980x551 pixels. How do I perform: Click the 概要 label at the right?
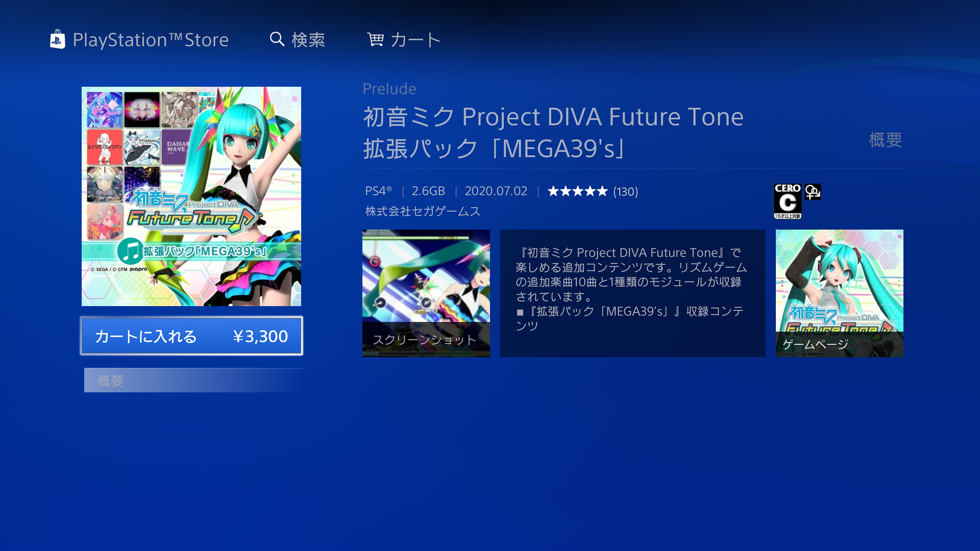click(886, 140)
